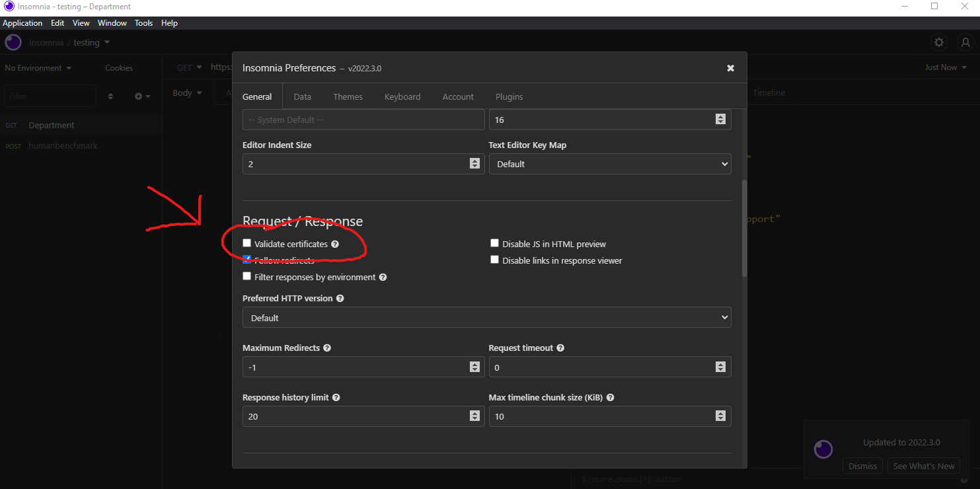
Task: Click See What's New button
Action: click(924, 466)
